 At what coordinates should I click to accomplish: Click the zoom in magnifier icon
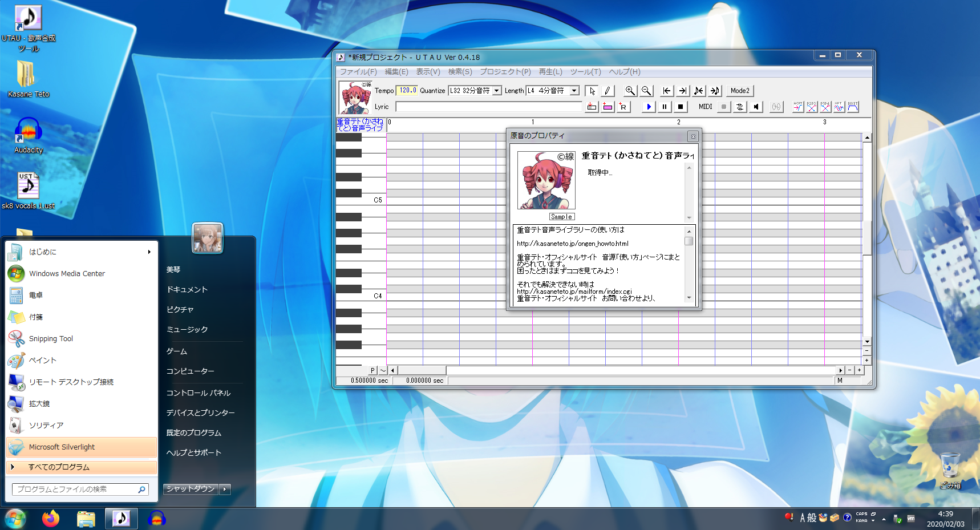[x=630, y=91]
